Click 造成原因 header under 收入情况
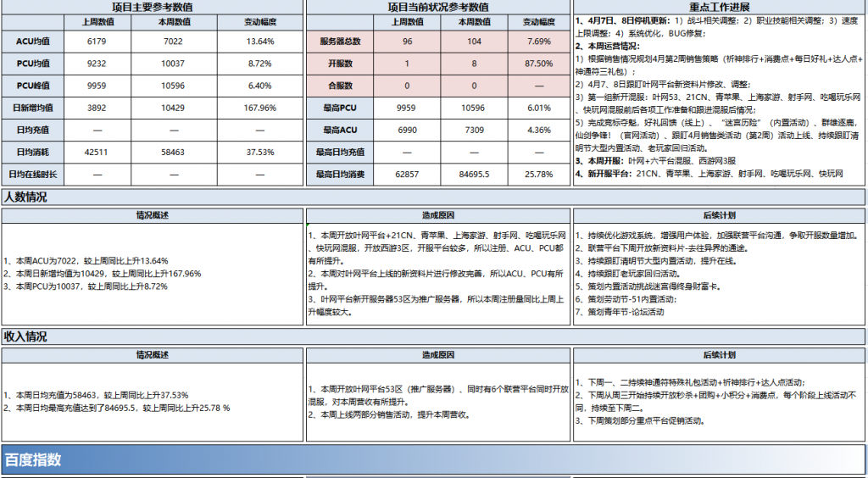 [438, 355]
